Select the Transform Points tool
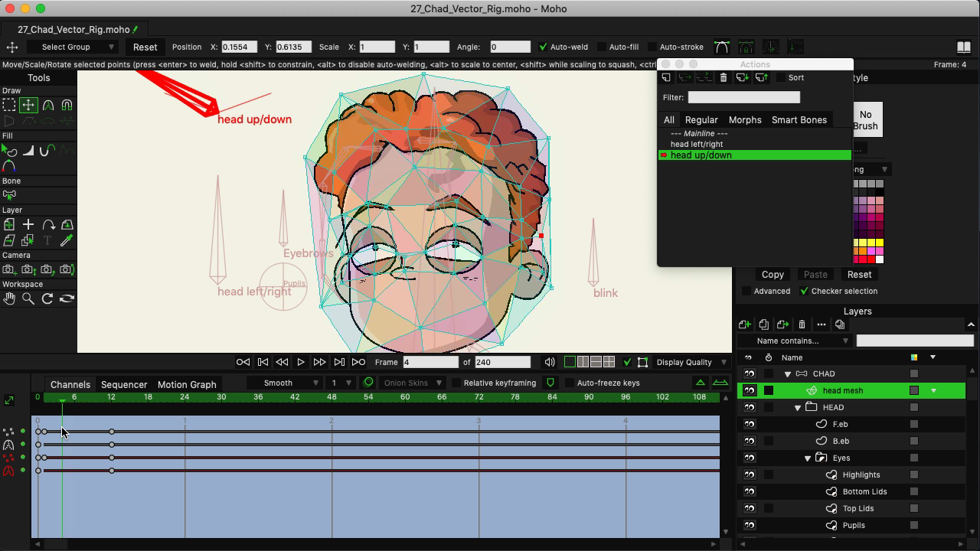Viewport: 980px width, 551px height. click(28, 106)
